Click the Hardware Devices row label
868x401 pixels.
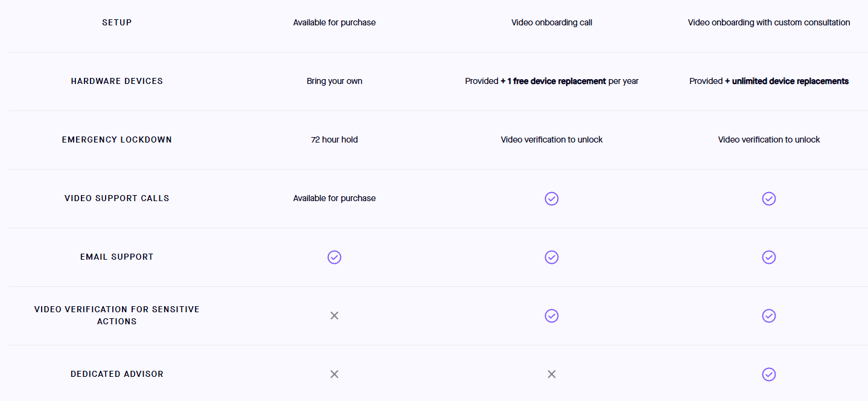(x=117, y=81)
